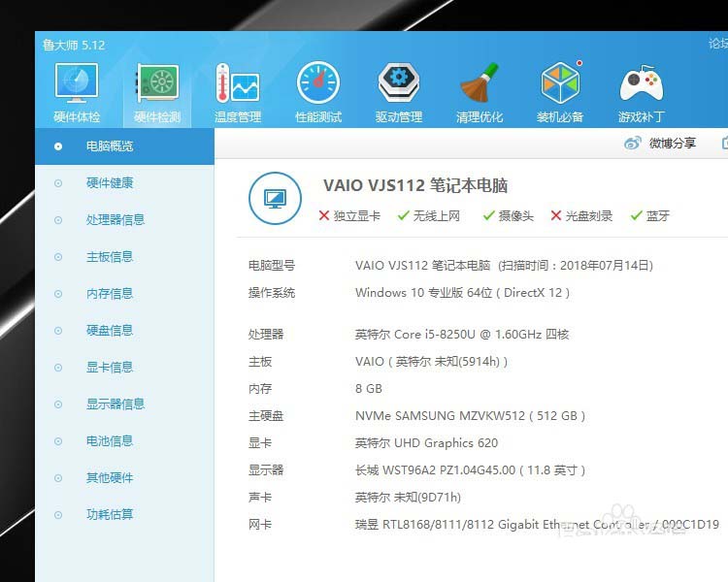Click the memory value 8 GB

coord(369,388)
